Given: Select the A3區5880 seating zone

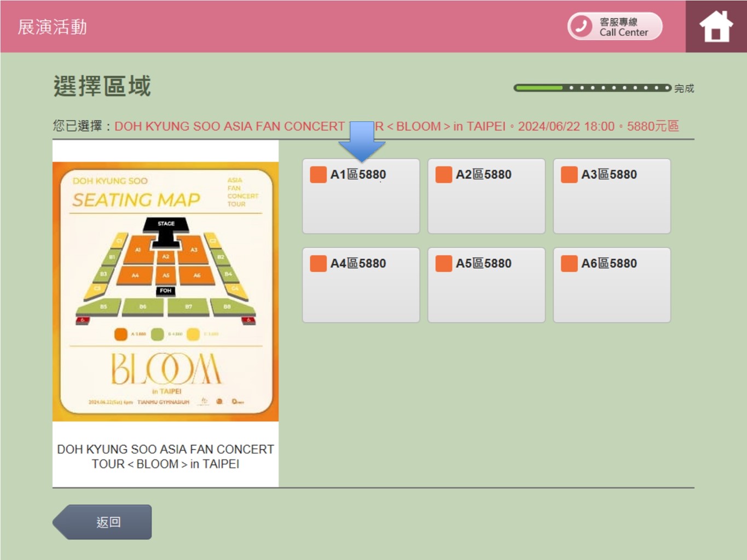Looking at the screenshot, I should 612,196.
